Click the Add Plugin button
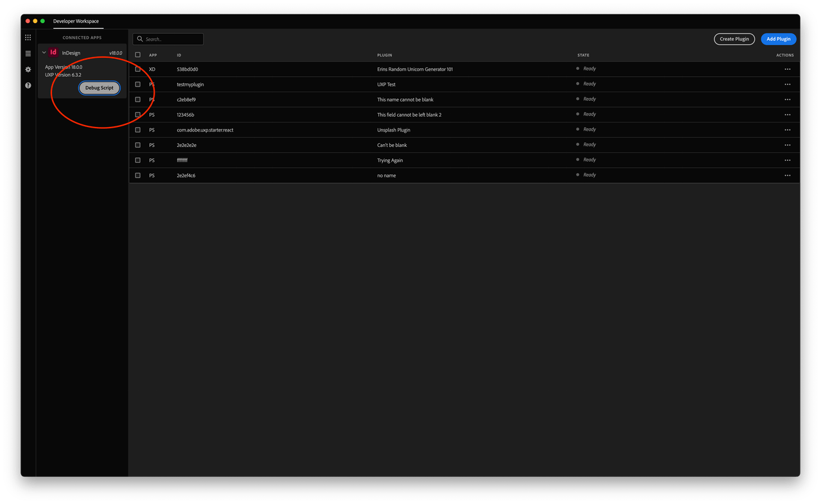Viewport: 821px width, 504px height. pos(779,39)
